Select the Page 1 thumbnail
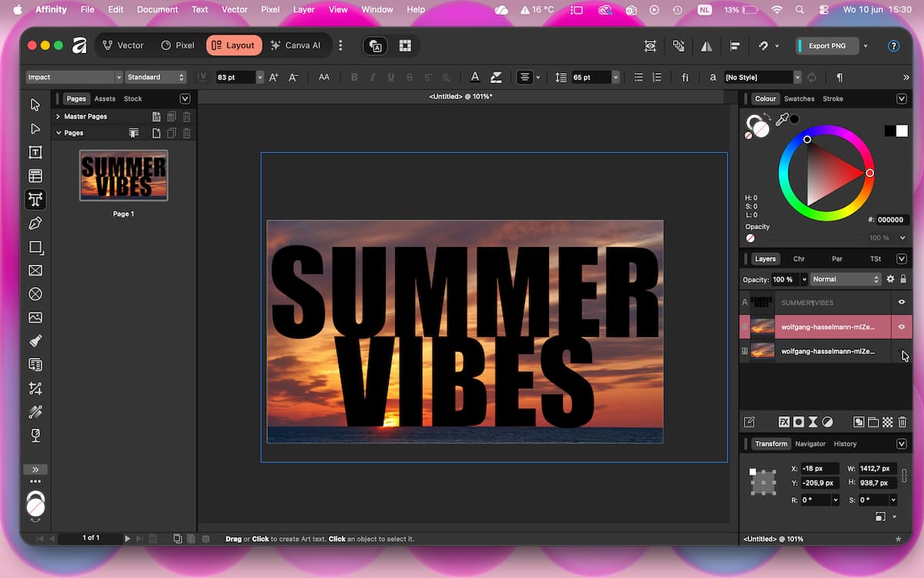This screenshot has height=578, width=924. click(123, 175)
